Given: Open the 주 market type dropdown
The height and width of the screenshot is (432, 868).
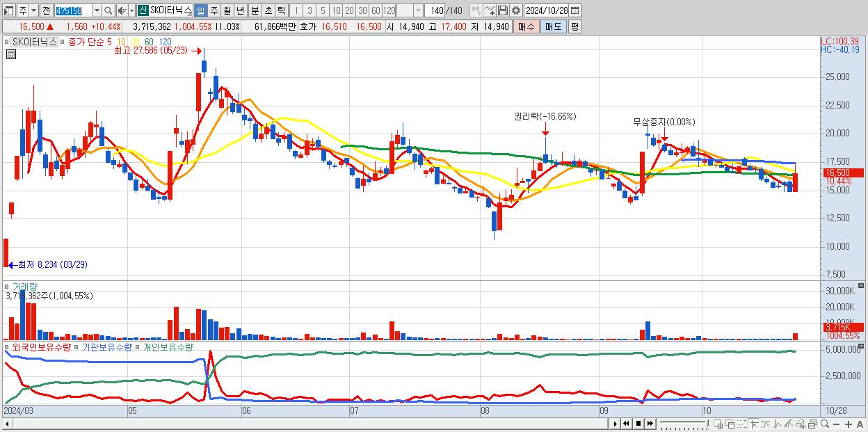Looking at the screenshot, I should pos(33,10).
